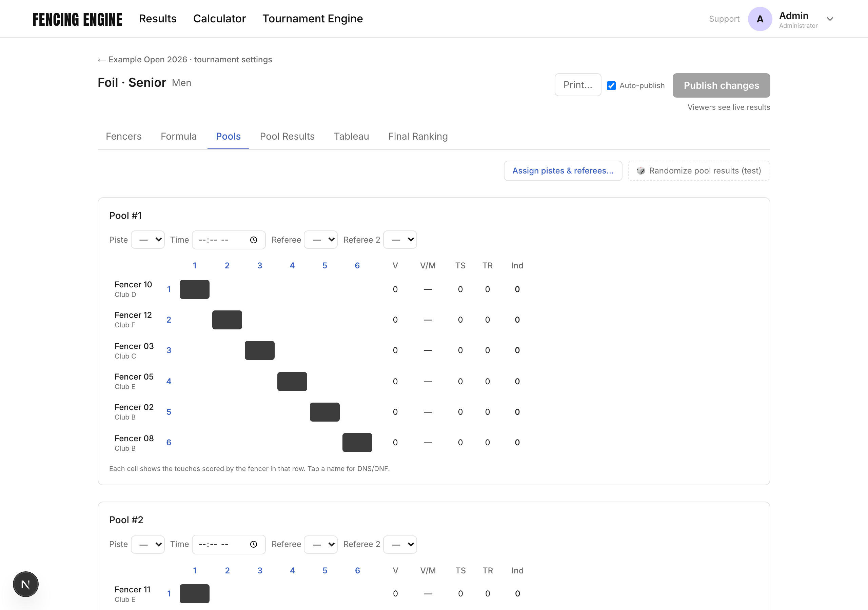Image resolution: width=868 pixels, height=610 pixels.
Task: Click score cell Fencer 10 versus 2
Action: [x=227, y=289]
